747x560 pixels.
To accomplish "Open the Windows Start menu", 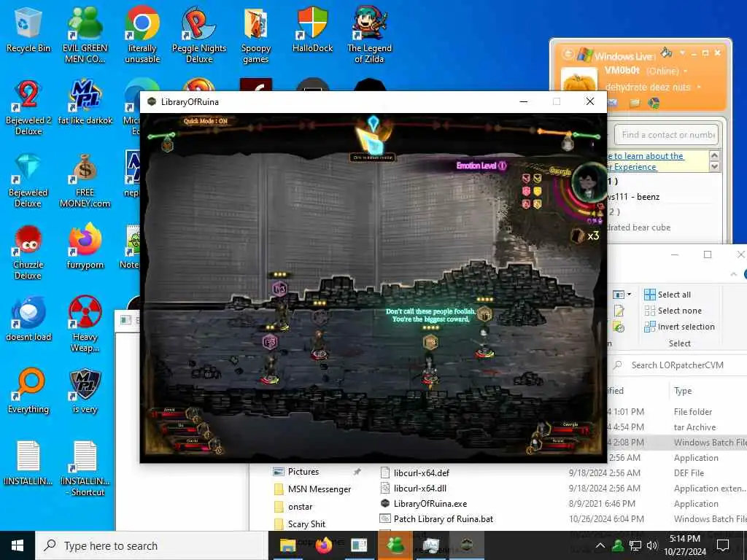I will [18, 545].
